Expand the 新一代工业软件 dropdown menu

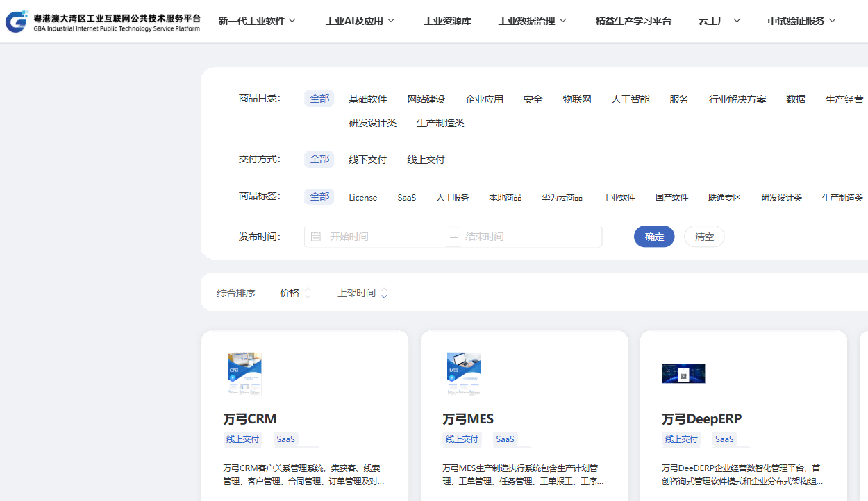pos(257,21)
